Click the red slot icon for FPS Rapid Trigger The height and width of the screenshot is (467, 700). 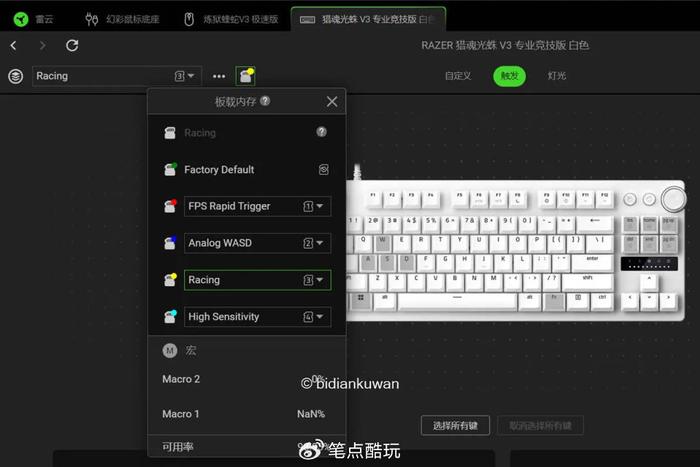(x=170, y=206)
